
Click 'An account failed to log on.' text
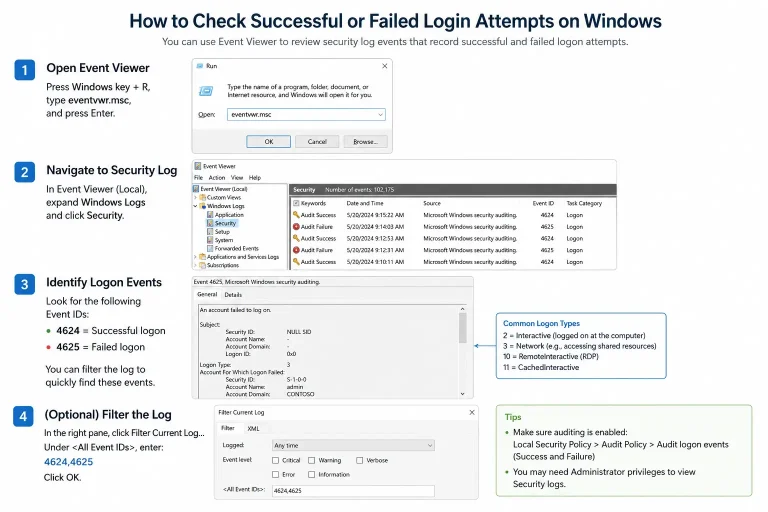coord(235,310)
